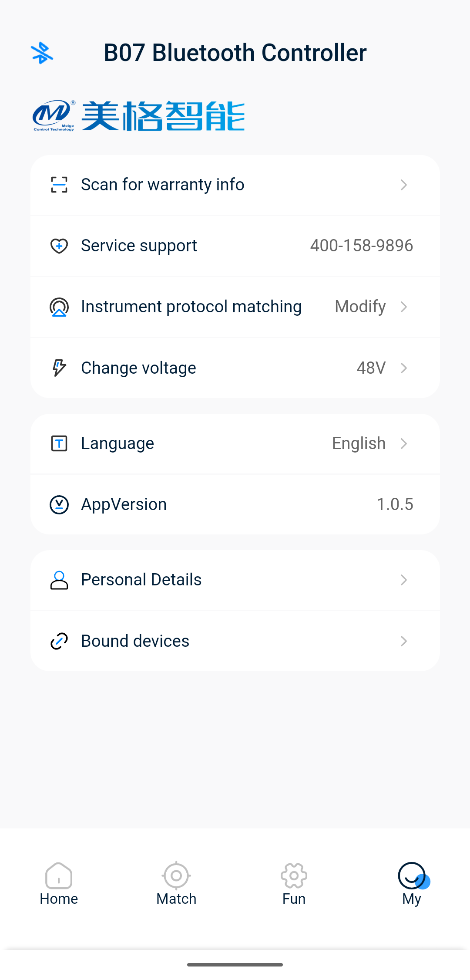Click the Meige company logo
This screenshot has height=980, width=470.
(138, 116)
